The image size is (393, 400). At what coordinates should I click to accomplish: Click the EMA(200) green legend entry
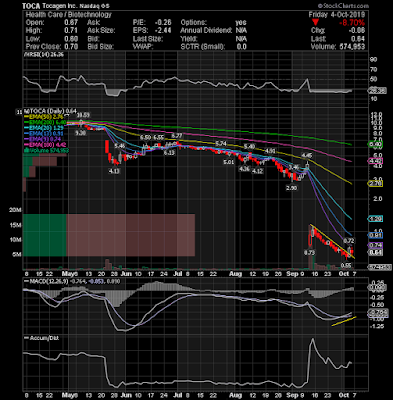point(46,122)
